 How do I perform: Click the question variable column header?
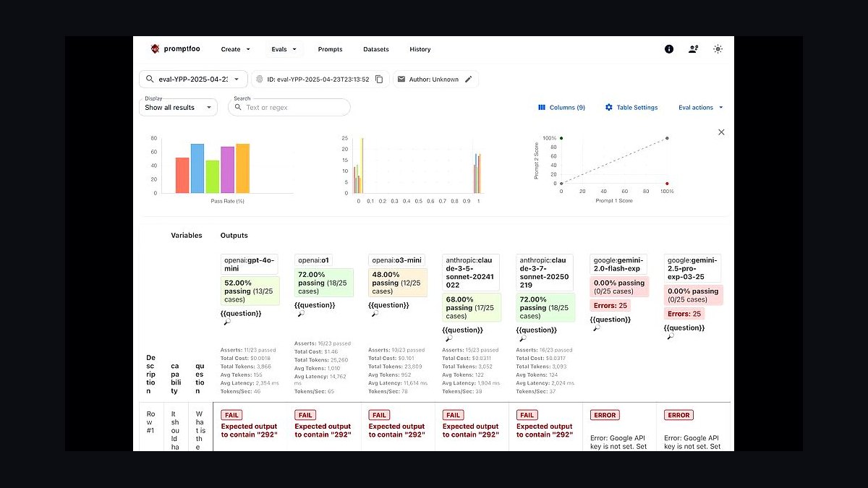200,378
